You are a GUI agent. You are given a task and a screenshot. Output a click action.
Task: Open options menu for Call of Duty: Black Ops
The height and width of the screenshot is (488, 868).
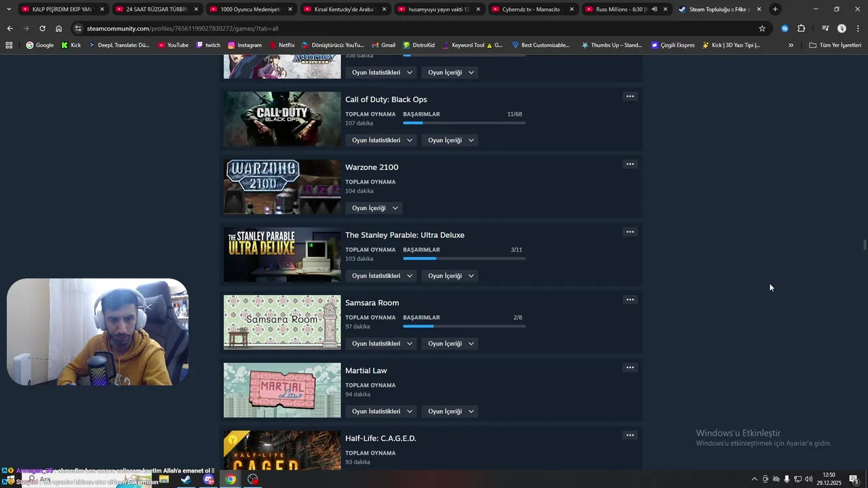(630, 96)
